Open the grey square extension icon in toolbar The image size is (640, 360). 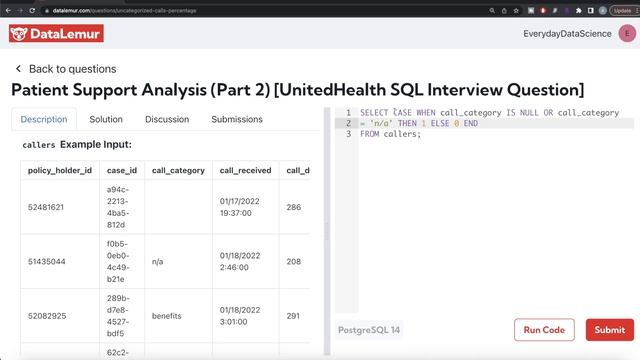(x=531, y=11)
